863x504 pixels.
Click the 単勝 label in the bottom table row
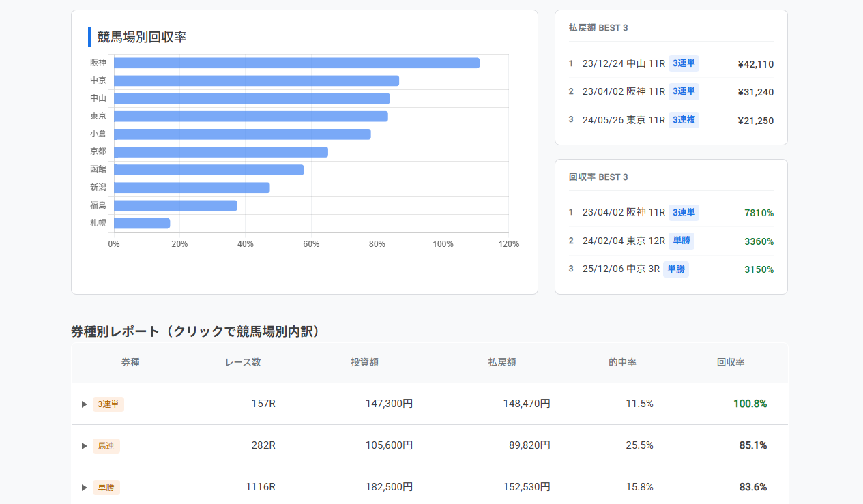106,487
